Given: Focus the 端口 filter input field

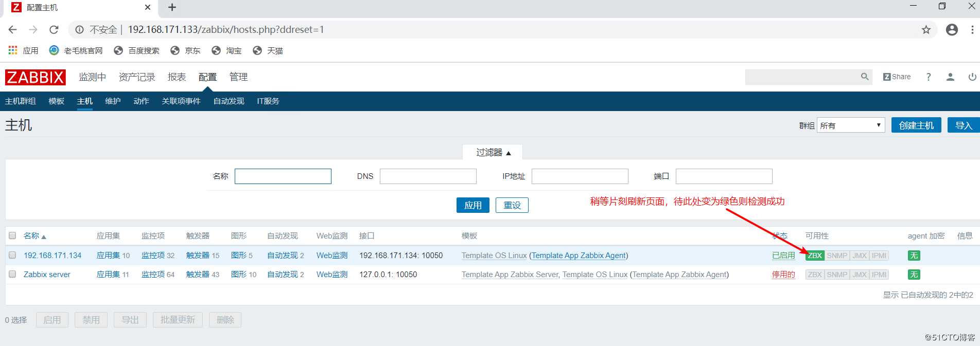Looking at the screenshot, I should tap(724, 176).
